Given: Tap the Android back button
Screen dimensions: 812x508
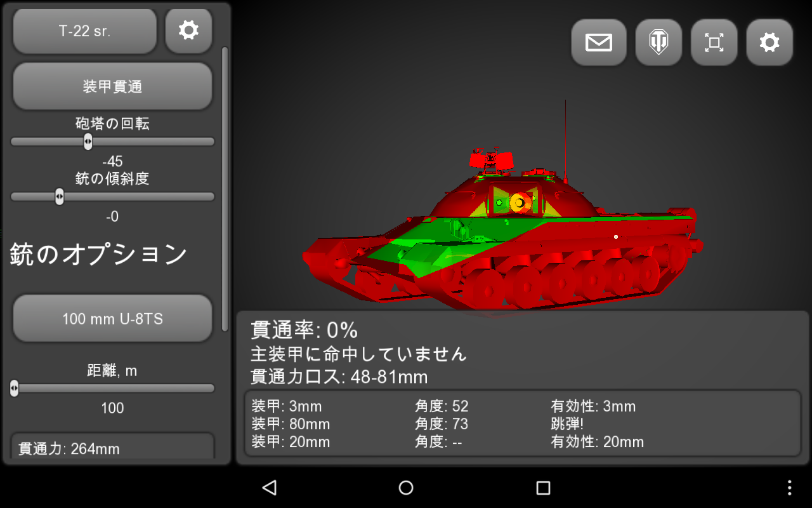Looking at the screenshot, I should click(269, 487).
